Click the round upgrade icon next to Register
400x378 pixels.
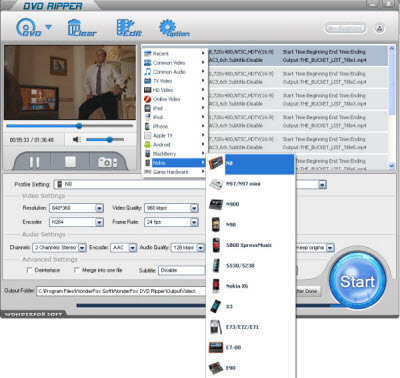pos(379,29)
